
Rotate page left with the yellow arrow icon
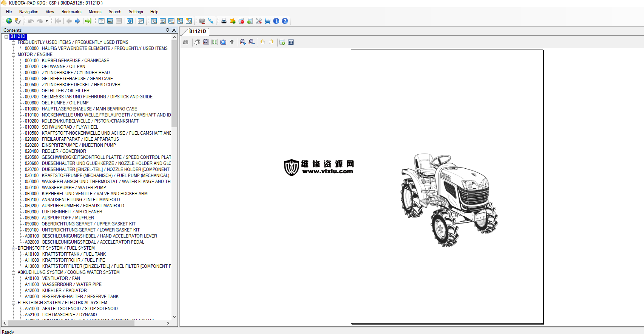[263, 42]
